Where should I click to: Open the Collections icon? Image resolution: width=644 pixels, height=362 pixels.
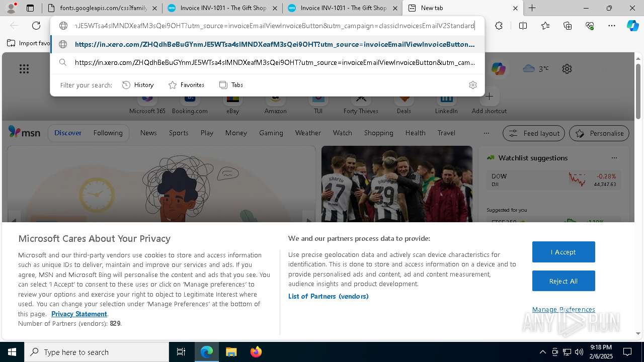[568, 26]
